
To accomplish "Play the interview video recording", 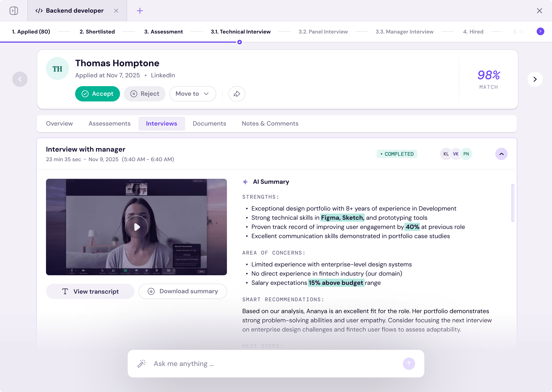I will (x=137, y=227).
